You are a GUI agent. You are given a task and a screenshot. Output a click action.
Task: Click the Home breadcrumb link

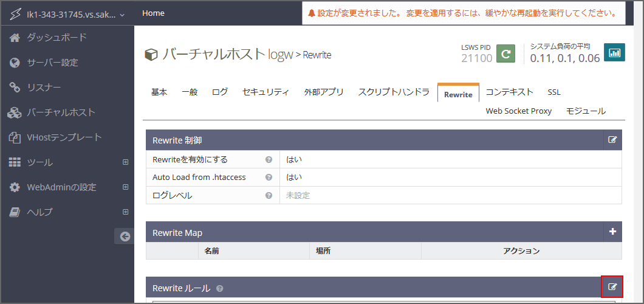[153, 13]
